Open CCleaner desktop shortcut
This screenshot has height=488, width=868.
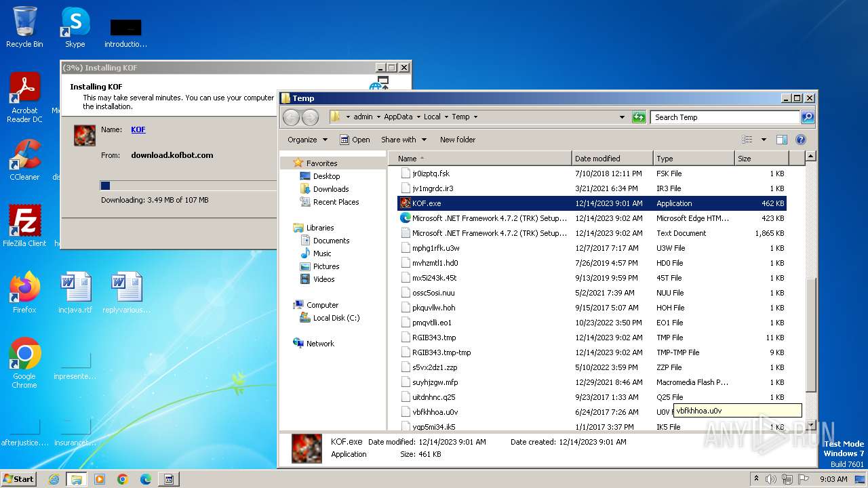(x=24, y=160)
